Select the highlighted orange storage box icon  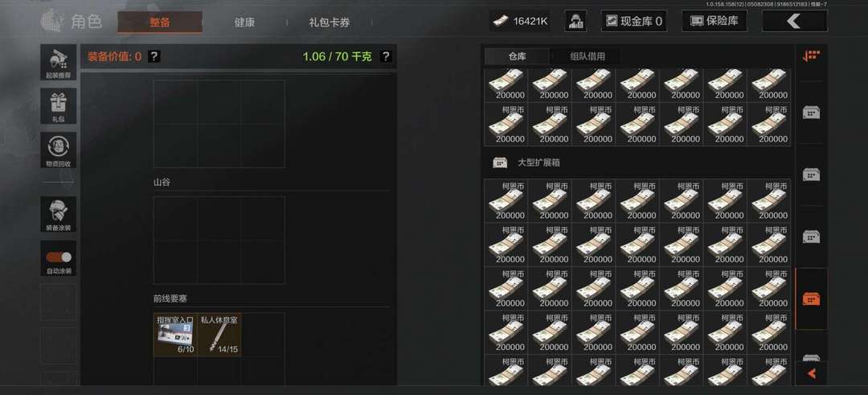coord(811,298)
